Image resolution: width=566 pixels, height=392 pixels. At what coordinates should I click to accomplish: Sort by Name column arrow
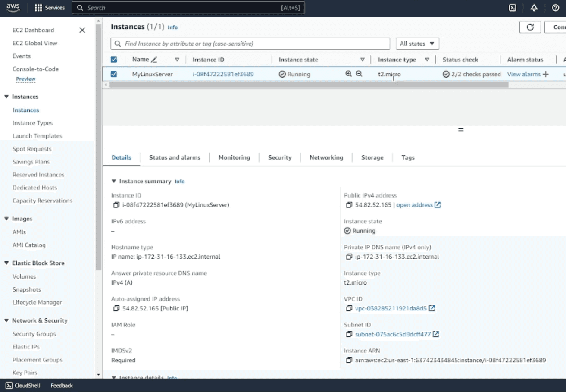(x=177, y=60)
